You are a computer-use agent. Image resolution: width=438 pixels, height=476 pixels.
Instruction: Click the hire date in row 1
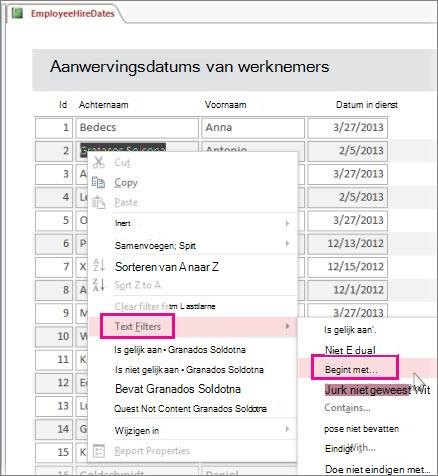point(347,128)
